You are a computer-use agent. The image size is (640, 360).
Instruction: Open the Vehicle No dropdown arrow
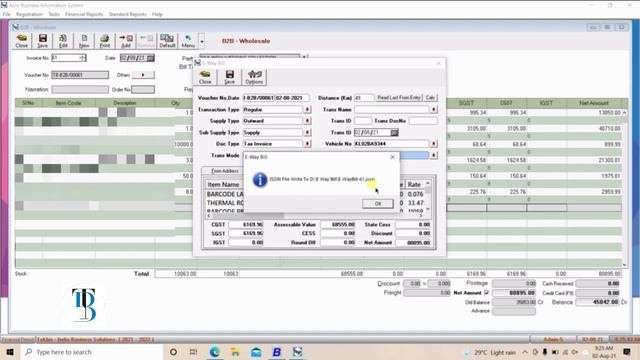(433, 144)
